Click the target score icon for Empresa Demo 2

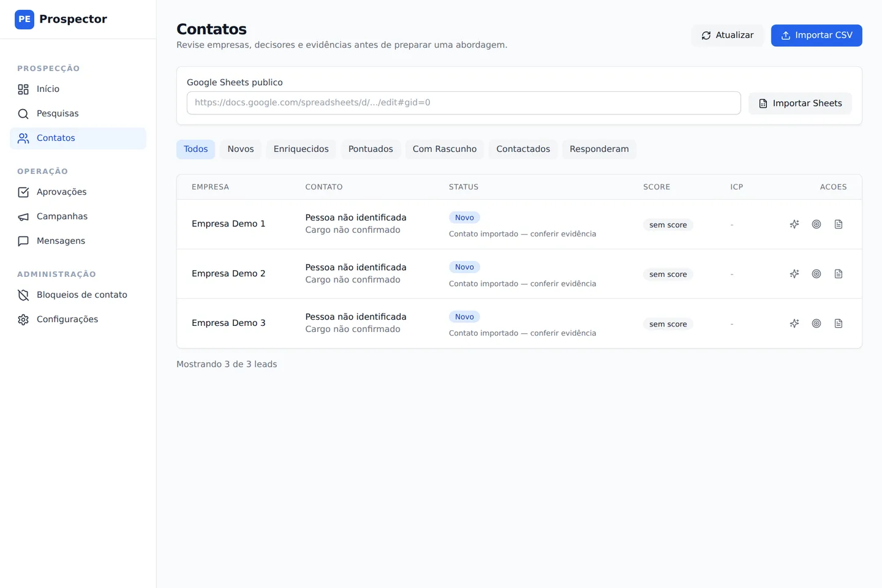click(x=816, y=274)
